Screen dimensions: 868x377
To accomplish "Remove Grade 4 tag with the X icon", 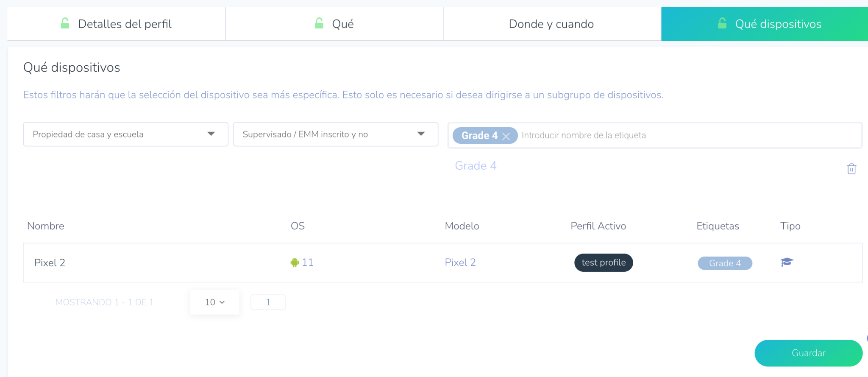I will click(506, 136).
